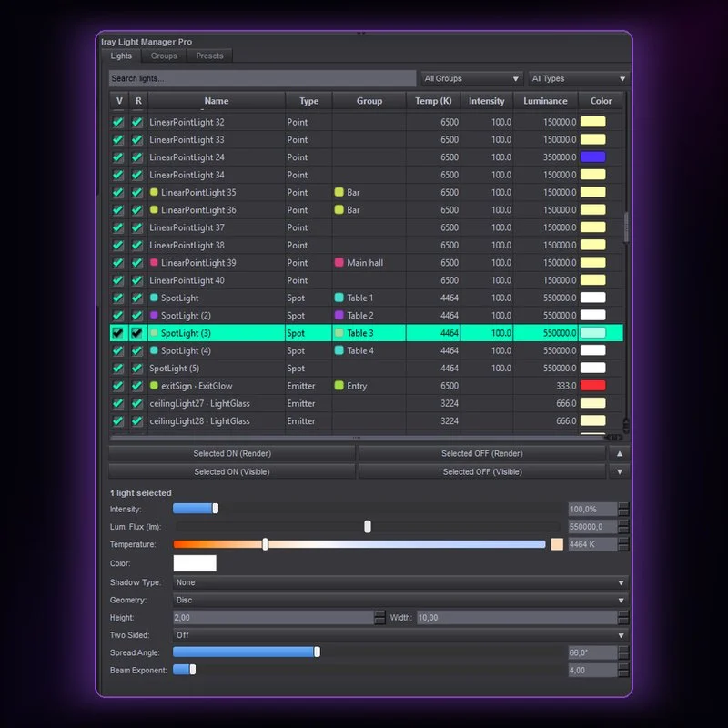Click the teal group icon beside SpotLight name
The height and width of the screenshot is (728, 728).
tap(154, 298)
